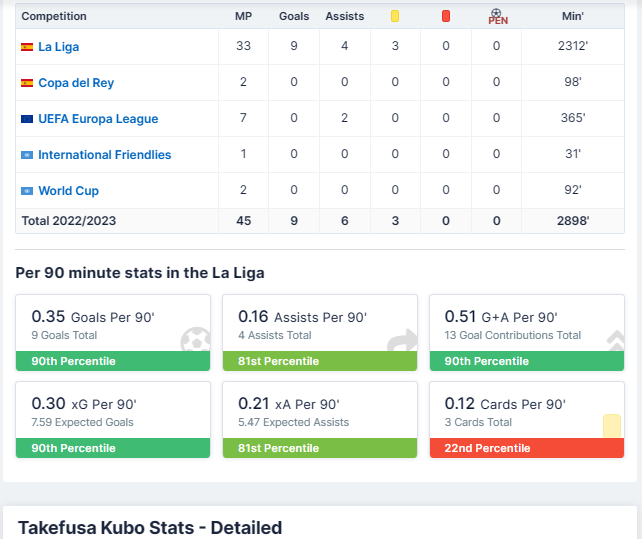The height and width of the screenshot is (539, 642).
Task: Click the penalty PEN column icon
Action: coord(497,16)
